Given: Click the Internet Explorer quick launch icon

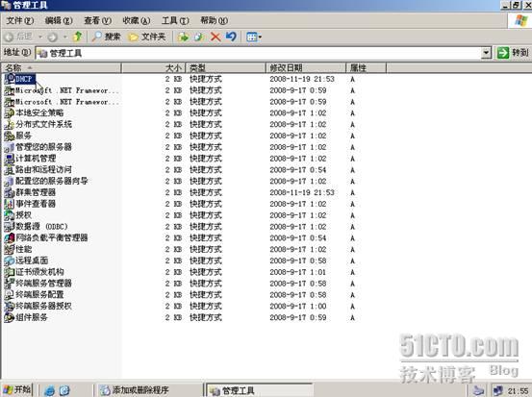Looking at the screenshot, I should pos(49,390).
